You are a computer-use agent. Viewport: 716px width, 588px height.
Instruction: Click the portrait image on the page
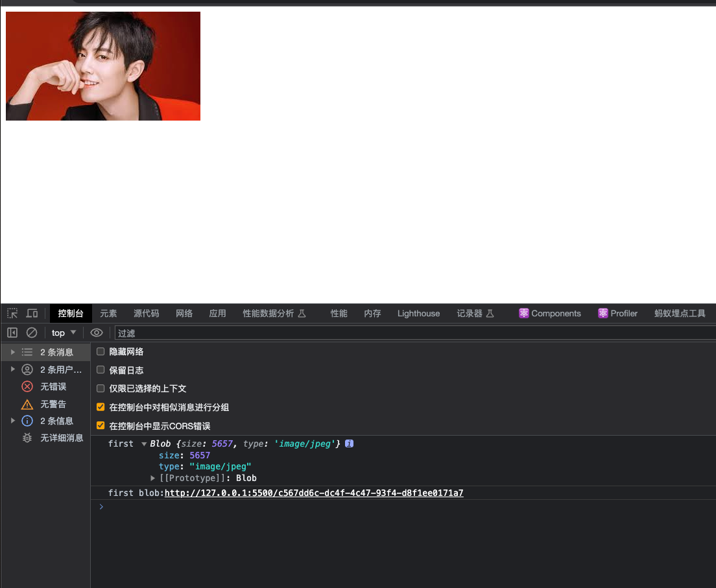[102, 65]
